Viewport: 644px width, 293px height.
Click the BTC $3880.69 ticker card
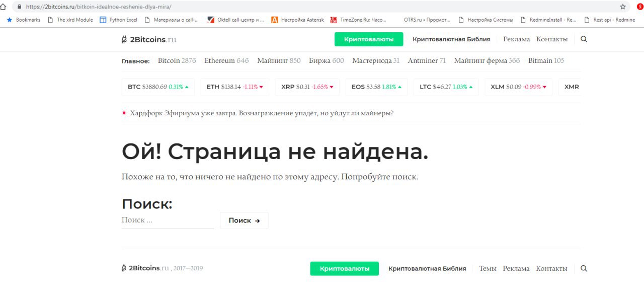[x=158, y=87]
